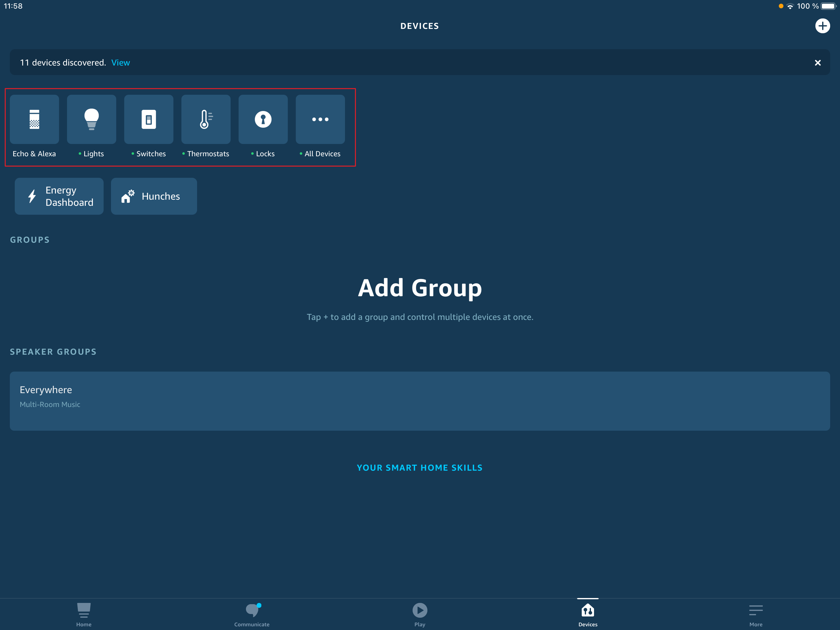This screenshot has height=630, width=840.
Task: Open the Switches category icon
Action: [x=149, y=119]
